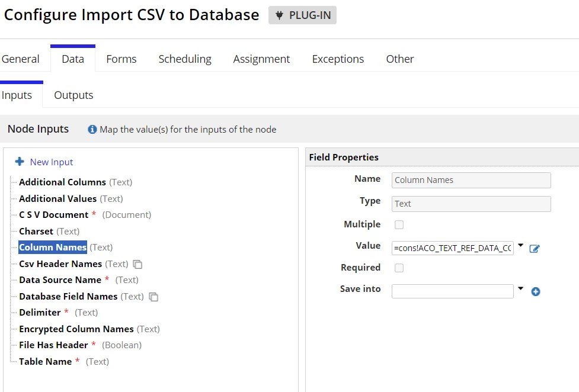Open the expression editor icon for Value
This screenshot has height=392, width=579.
[535, 249]
